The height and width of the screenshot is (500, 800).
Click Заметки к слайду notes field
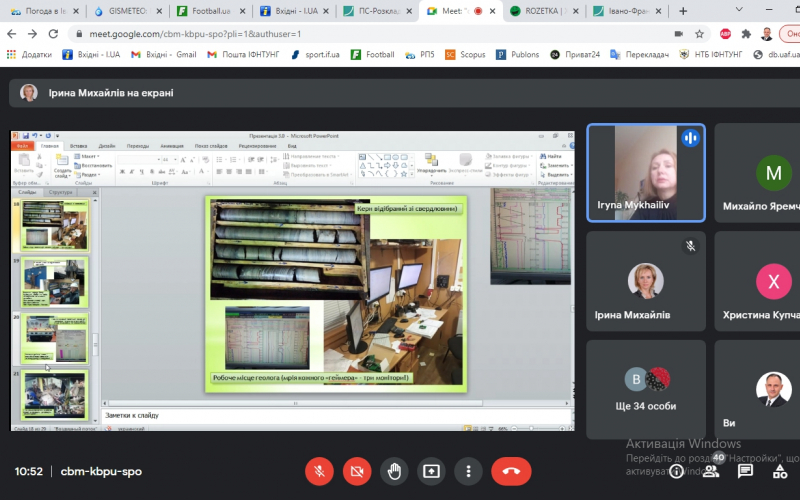point(337,415)
